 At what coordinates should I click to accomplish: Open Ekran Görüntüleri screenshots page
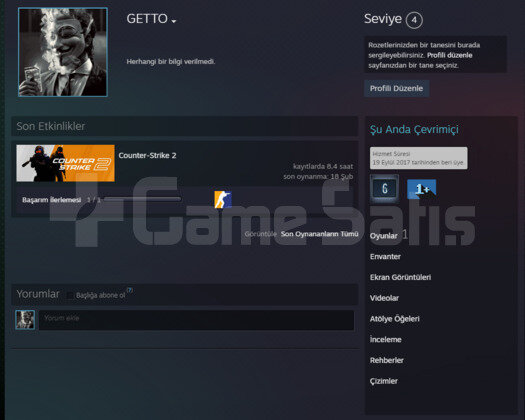pos(400,277)
